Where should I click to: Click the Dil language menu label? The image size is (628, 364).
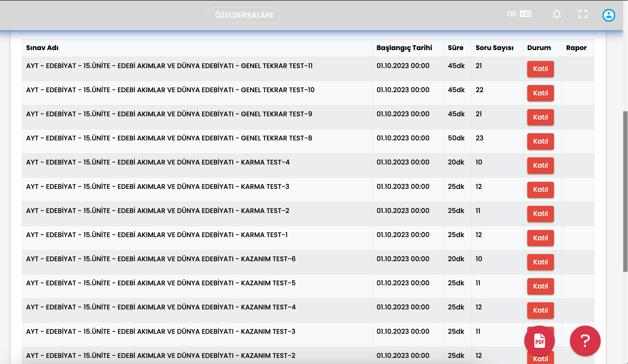[511, 14]
